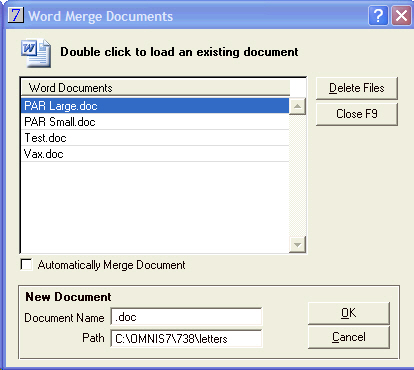This screenshot has width=414, height=370.
Task: Focus the Document Name input field
Action: 186,317
